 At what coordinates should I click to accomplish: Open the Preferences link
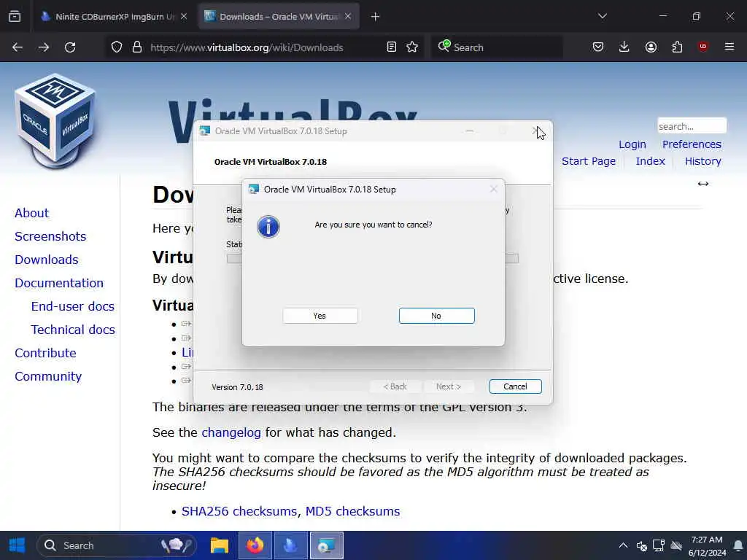point(692,144)
